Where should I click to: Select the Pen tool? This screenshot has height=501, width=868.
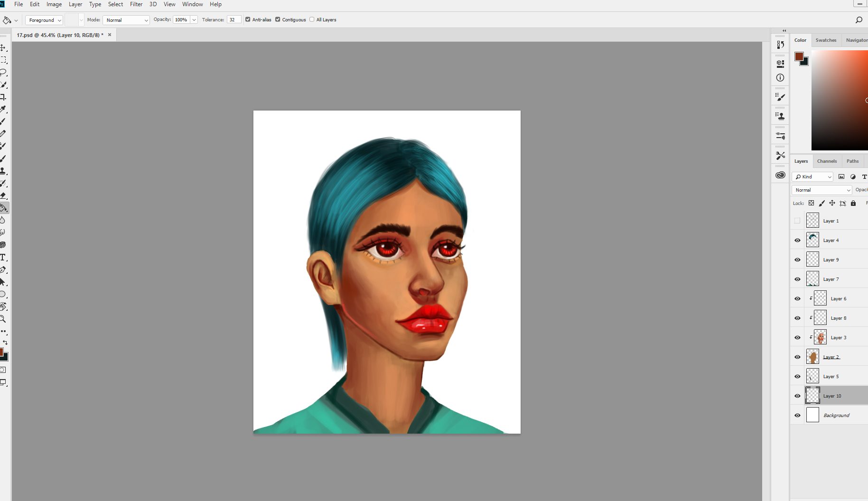point(3,269)
